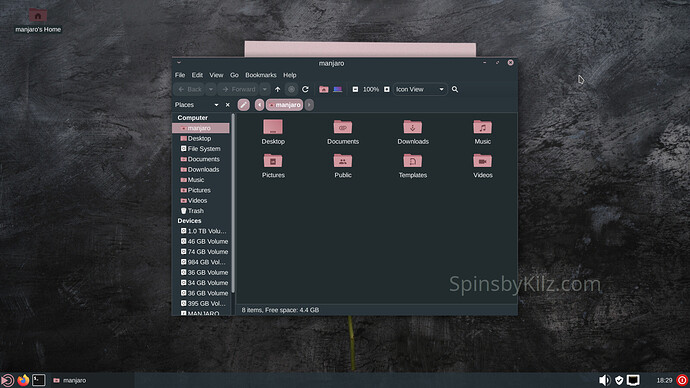
Task: Select manjaro in Places sidebar
Action: pyautogui.click(x=201, y=128)
